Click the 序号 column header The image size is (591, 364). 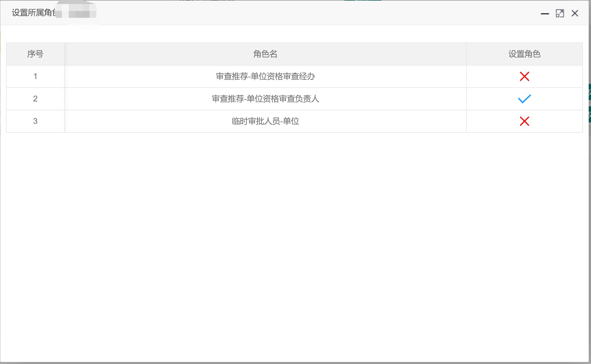(35, 54)
